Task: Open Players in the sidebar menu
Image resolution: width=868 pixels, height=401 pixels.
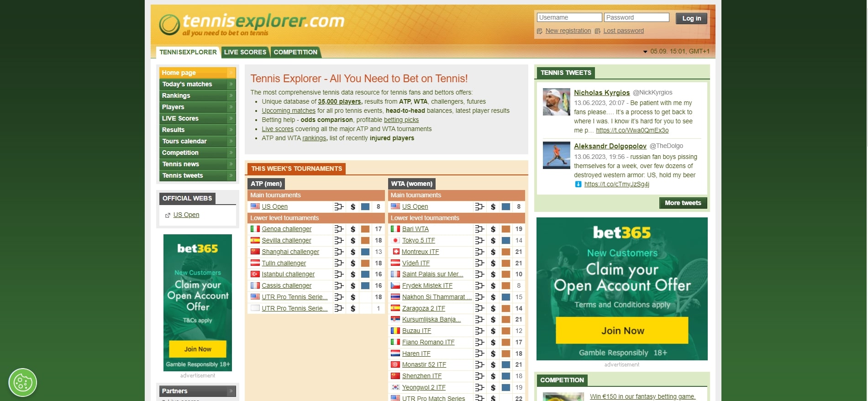Action: [197, 107]
